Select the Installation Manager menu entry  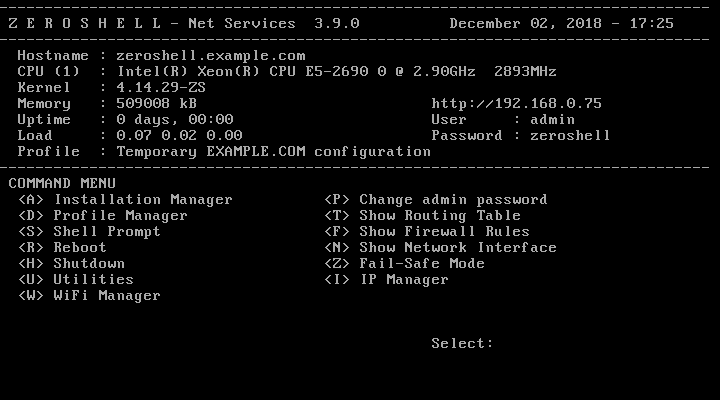[x=125, y=200]
